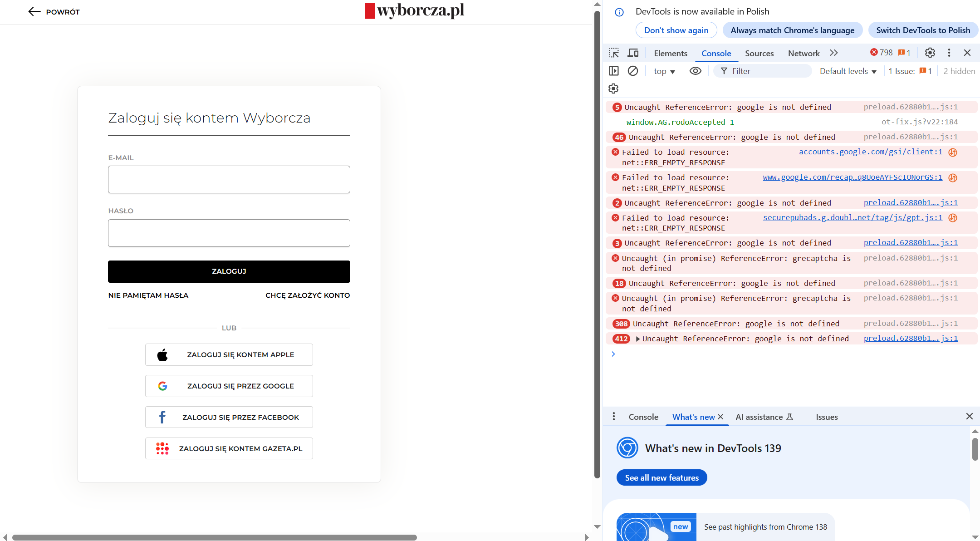The width and height of the screenshot is (980, 541).
Task: Open the Issues drawer tab
Action: [827, 417]
